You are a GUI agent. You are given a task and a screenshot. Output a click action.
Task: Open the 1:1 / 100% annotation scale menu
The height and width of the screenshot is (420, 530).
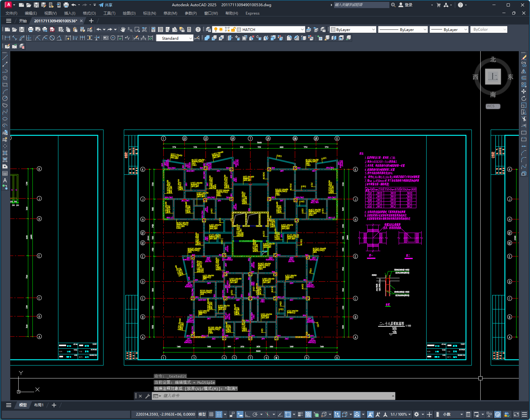point(401,414)
